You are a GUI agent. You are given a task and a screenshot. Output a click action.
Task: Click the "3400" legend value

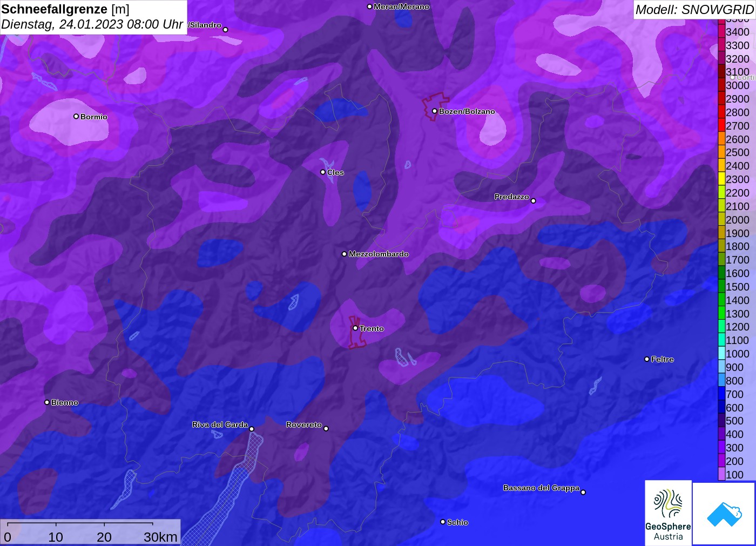tap(738, 32)
